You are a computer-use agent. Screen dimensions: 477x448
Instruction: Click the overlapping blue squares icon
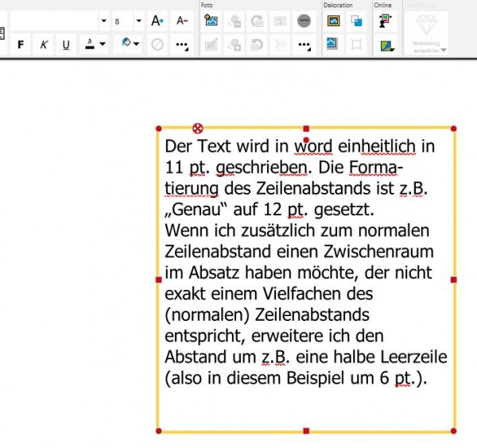pos(356,21)
